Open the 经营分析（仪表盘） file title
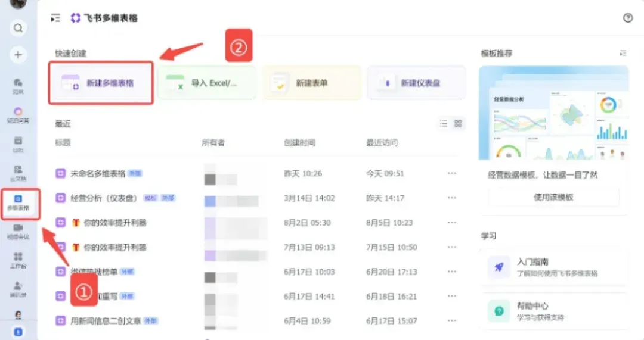Image resolution: width=644 pixels, height=340 pixels. [x=104, y=198]
